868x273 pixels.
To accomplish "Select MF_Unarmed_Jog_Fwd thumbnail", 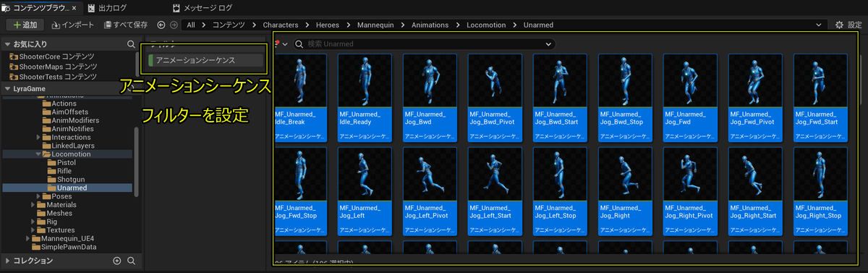I will pos(689,97).
